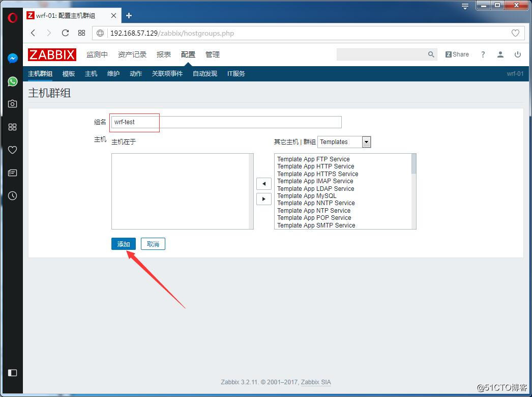Open a new tab with plus icon
Viewport: 532px width, 397px height.
pos(129,16)
